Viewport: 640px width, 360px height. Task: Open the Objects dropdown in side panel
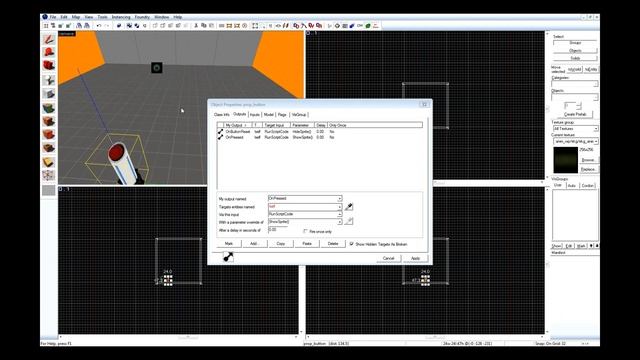click(596, 97)
